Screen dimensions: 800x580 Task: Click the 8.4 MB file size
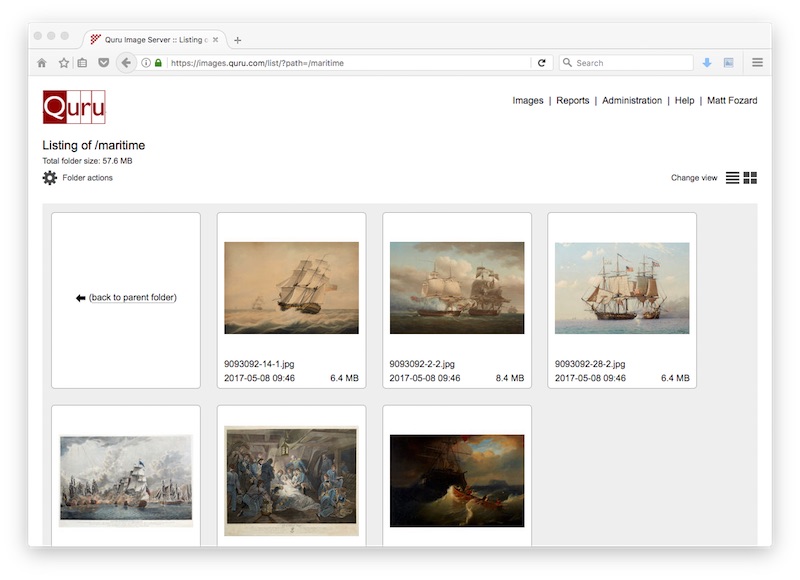[510, 378]
